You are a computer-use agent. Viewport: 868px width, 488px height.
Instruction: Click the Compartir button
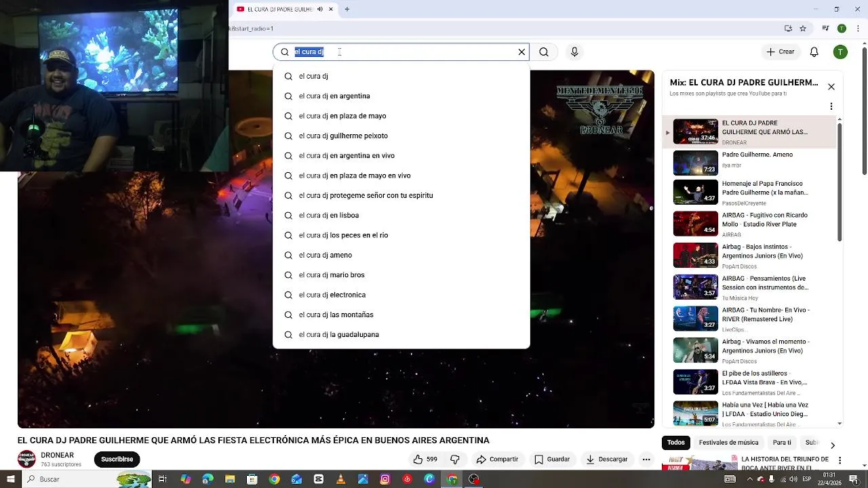pyautogui.click(x=497, y=460)
